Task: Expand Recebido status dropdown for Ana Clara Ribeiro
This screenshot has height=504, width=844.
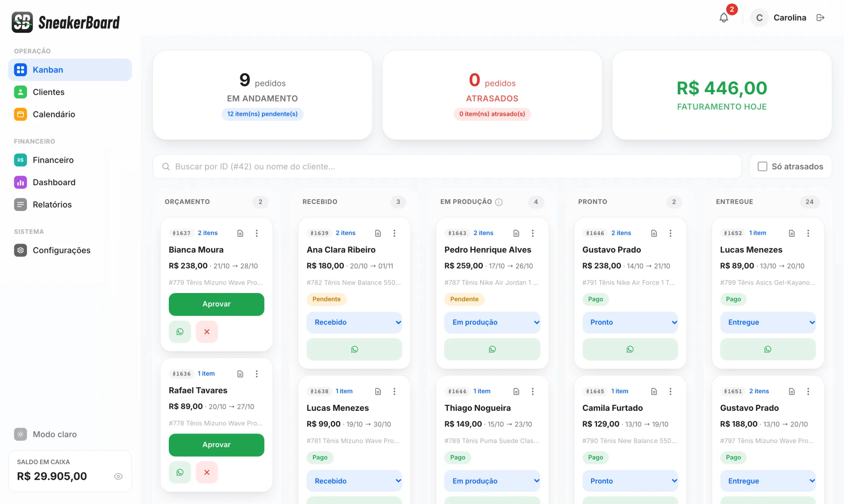Action: click(x=354, y=323)
